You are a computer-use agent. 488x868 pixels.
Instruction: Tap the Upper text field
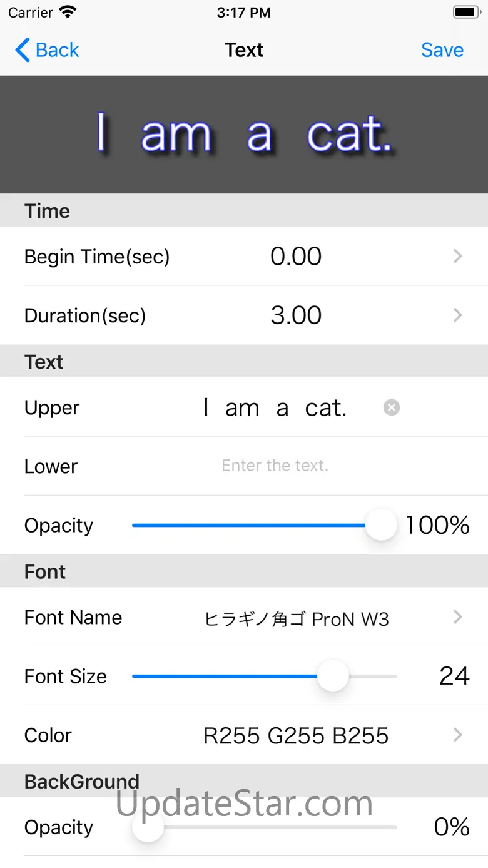(275, 408)
